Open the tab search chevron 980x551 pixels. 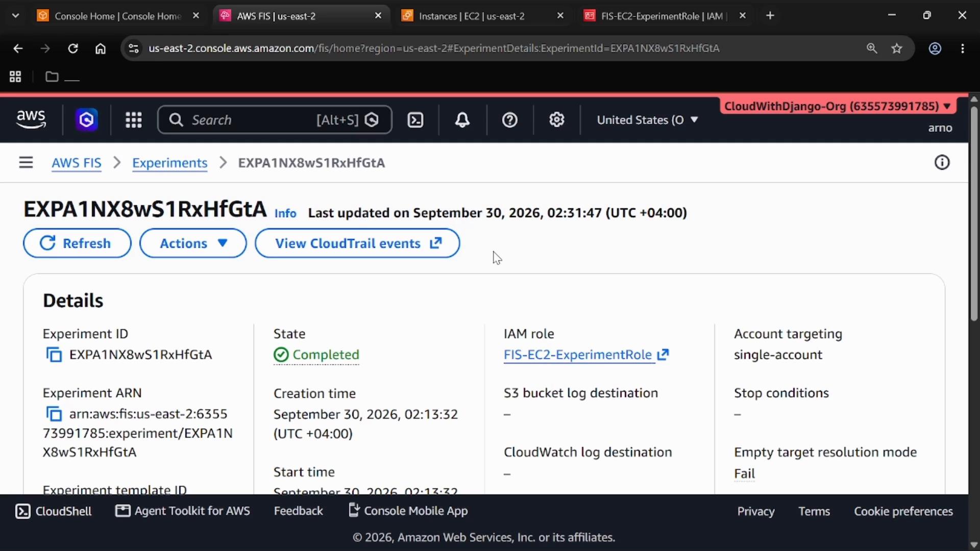pyautogui.click(x=15, y=16)
